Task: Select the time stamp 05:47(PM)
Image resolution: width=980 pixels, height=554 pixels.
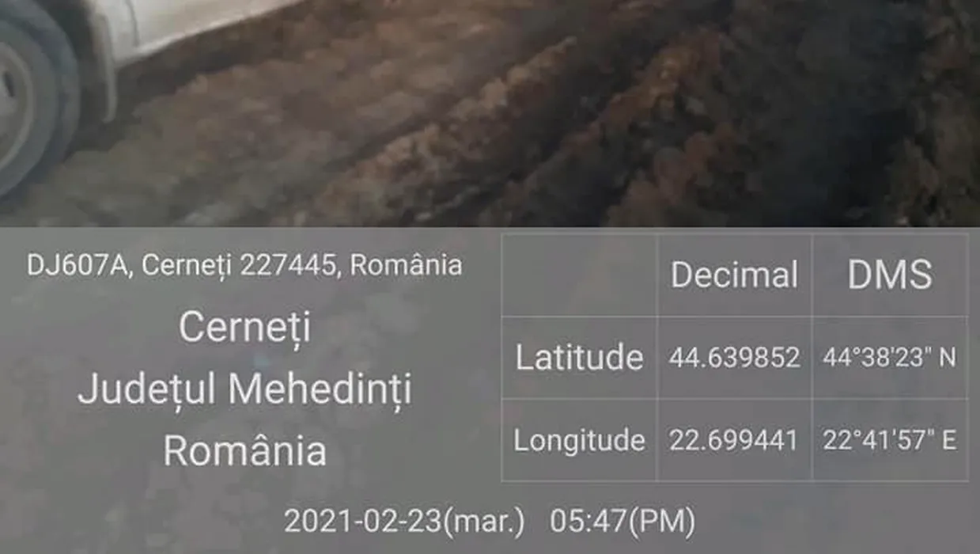Action: 623,522
